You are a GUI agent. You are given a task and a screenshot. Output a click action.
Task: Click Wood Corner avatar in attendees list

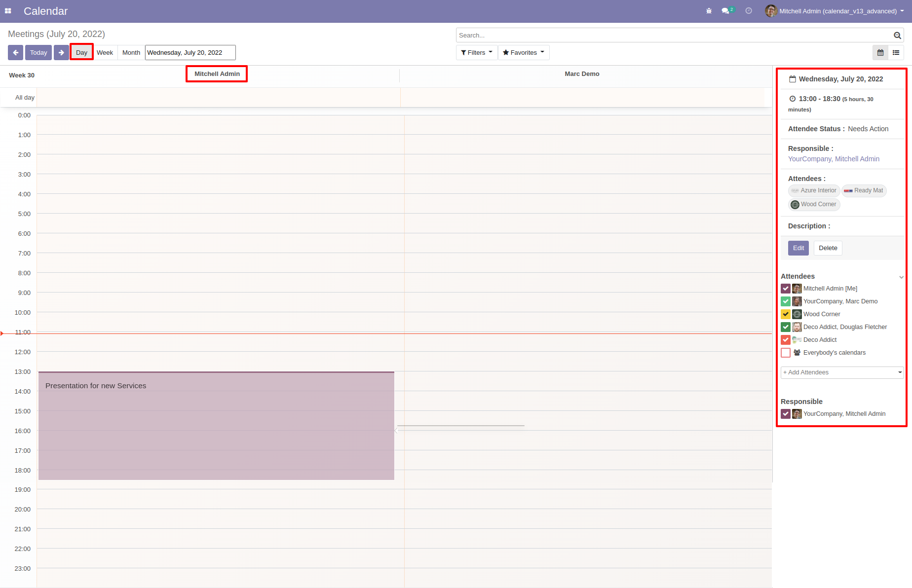[797, 314]
